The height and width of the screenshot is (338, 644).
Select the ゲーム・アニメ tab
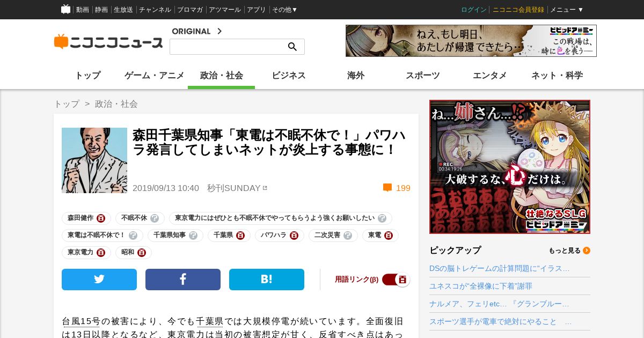pos(155,76)
